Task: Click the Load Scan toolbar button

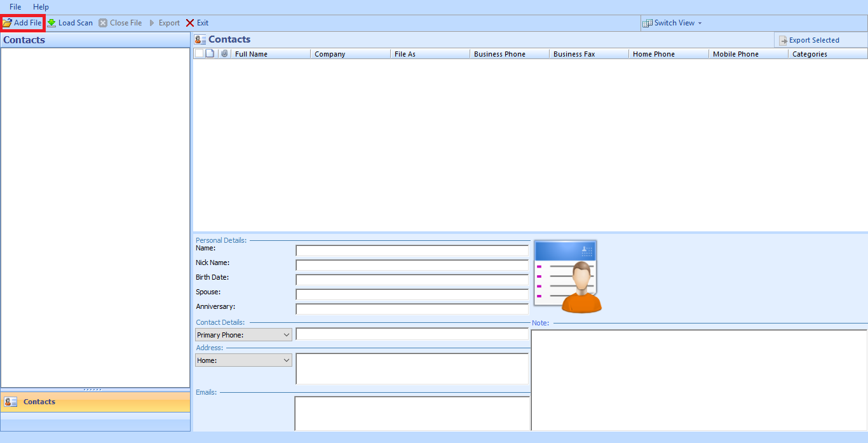Action: click(x=70, y=23)
